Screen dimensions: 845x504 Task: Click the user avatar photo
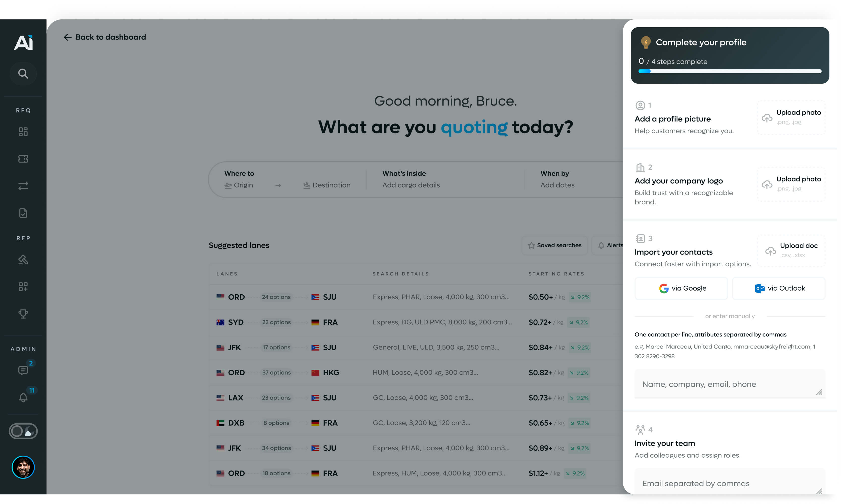pyautogui.click(x=23, y=467)
